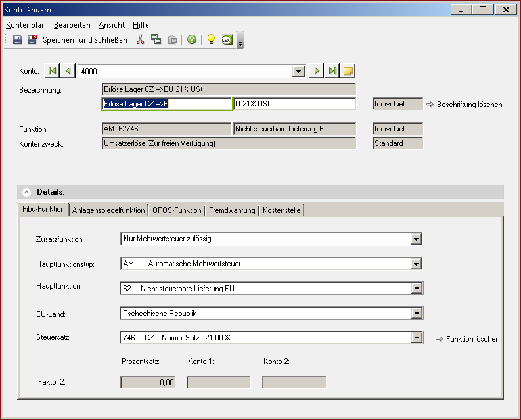Switch to Anlagenspiegelfunktion tab
Viewport: 521px width, 420px height.
(108, 210)
